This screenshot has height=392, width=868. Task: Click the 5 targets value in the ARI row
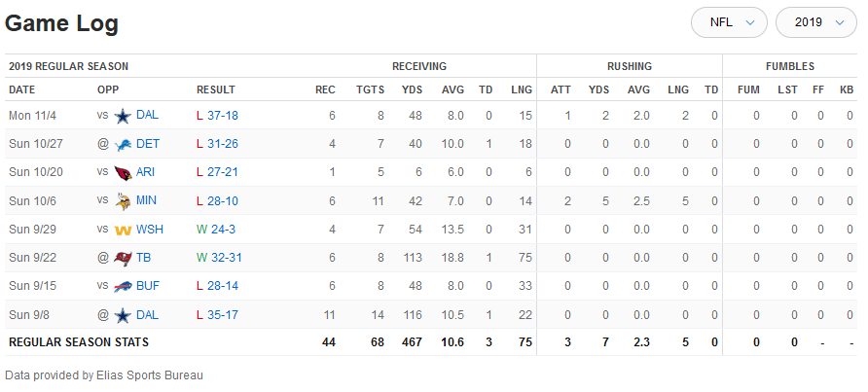tap(380, 172)
